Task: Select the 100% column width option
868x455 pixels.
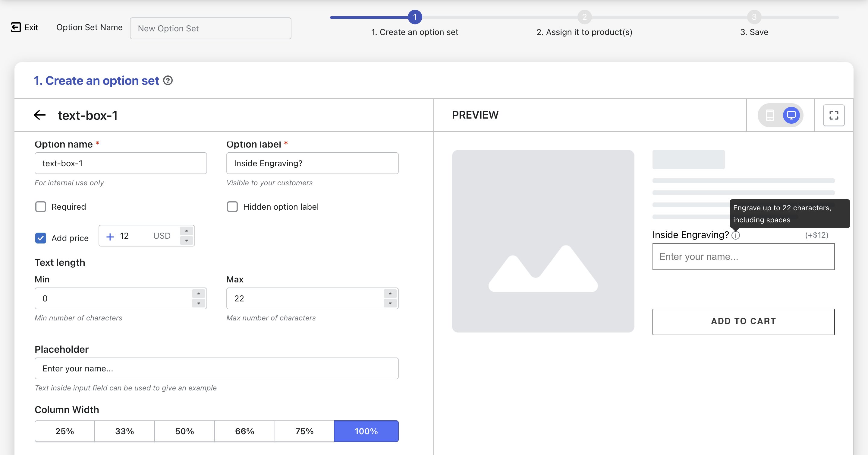Action: pos(366,431)
